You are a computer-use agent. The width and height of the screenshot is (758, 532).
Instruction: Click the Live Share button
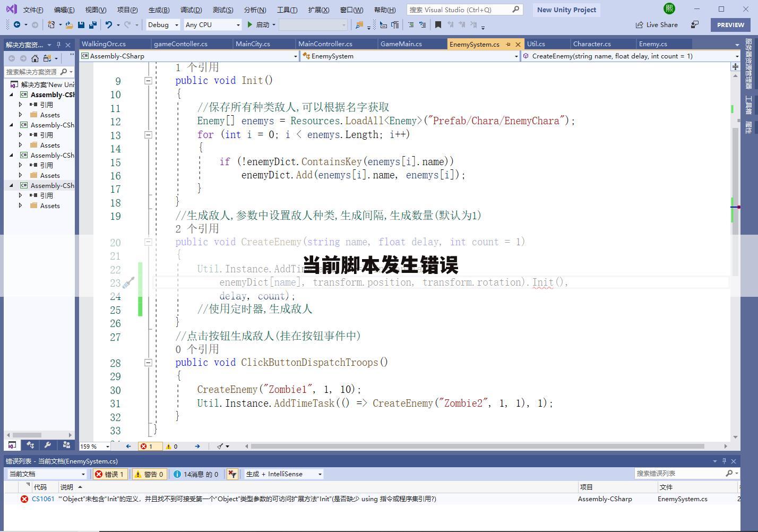tap(657, 24)
